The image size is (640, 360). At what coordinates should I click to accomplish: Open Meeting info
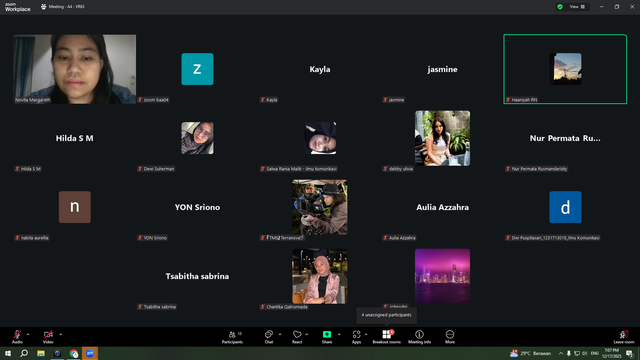(x=420, y=337)
